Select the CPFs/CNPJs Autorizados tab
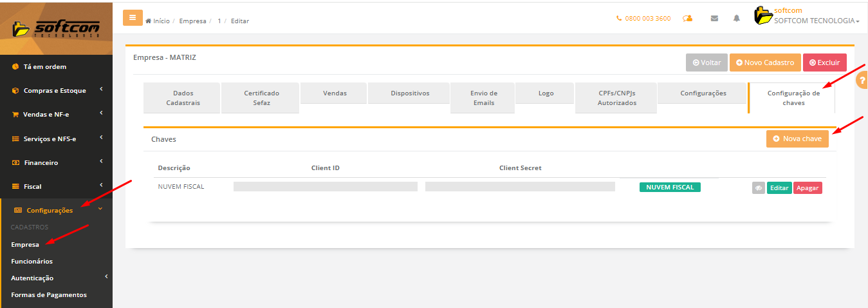Image resolution: width=868 pixels, height=308 pixels. pyautogui.click(x=616, y=98)
